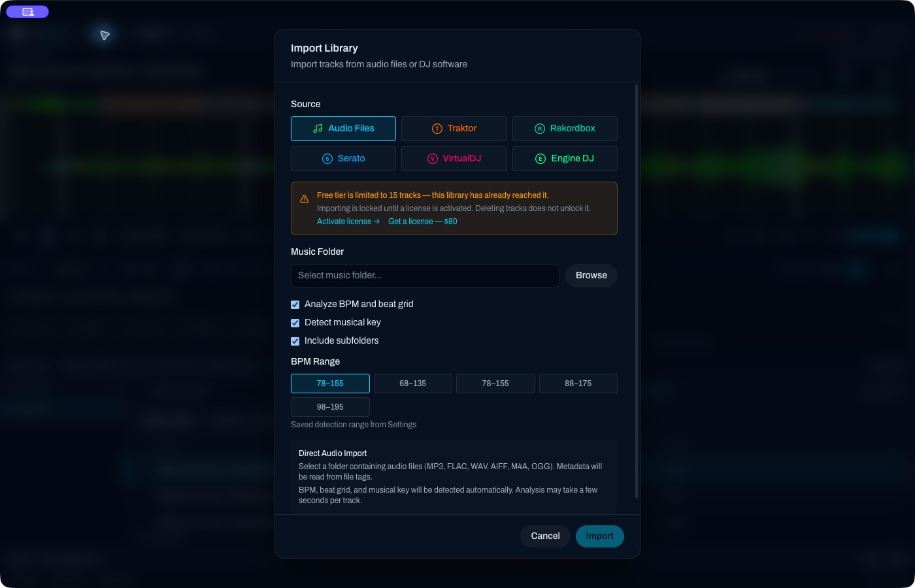Click the "Direct Audio Import" heading
Screen dimensions: 915x588
pos(333,453)
